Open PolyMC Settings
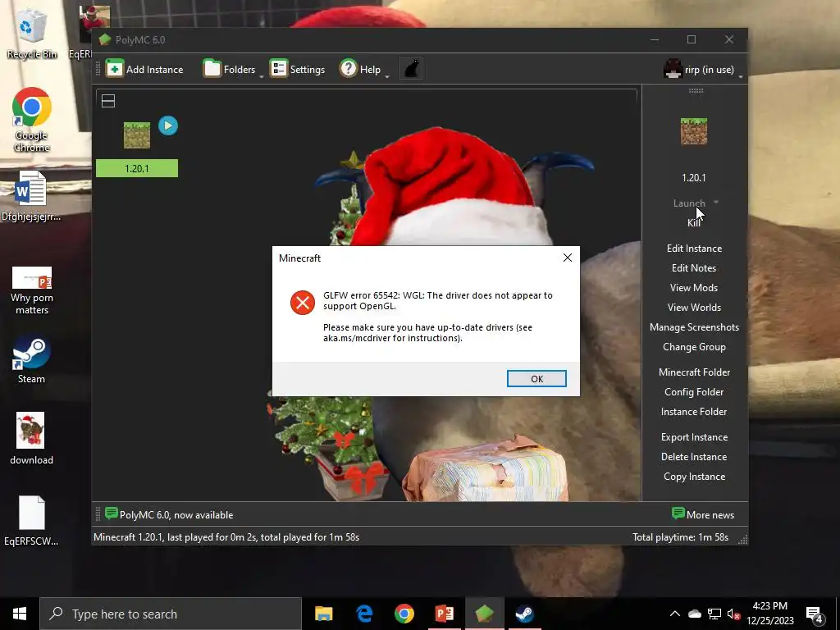Viewport: 840px width, 630px height. [297, 69]
